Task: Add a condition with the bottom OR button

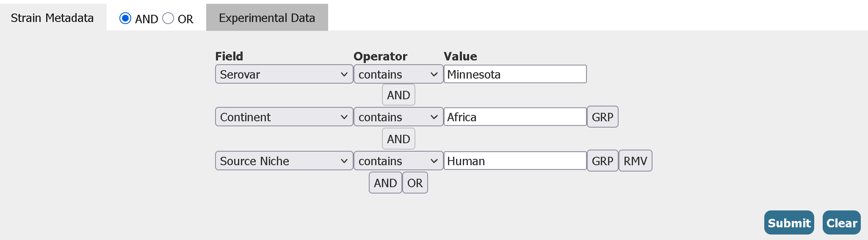Action: pos(415,183)
